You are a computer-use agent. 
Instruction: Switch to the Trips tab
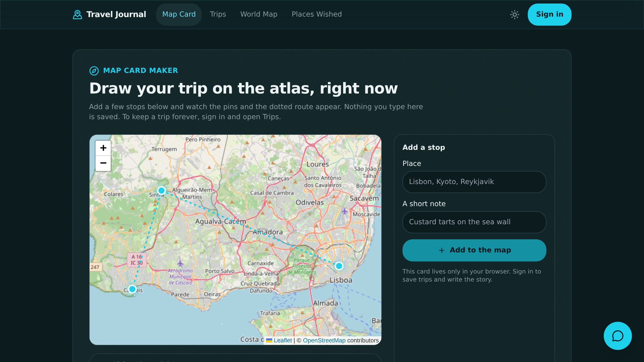(218, 14)
